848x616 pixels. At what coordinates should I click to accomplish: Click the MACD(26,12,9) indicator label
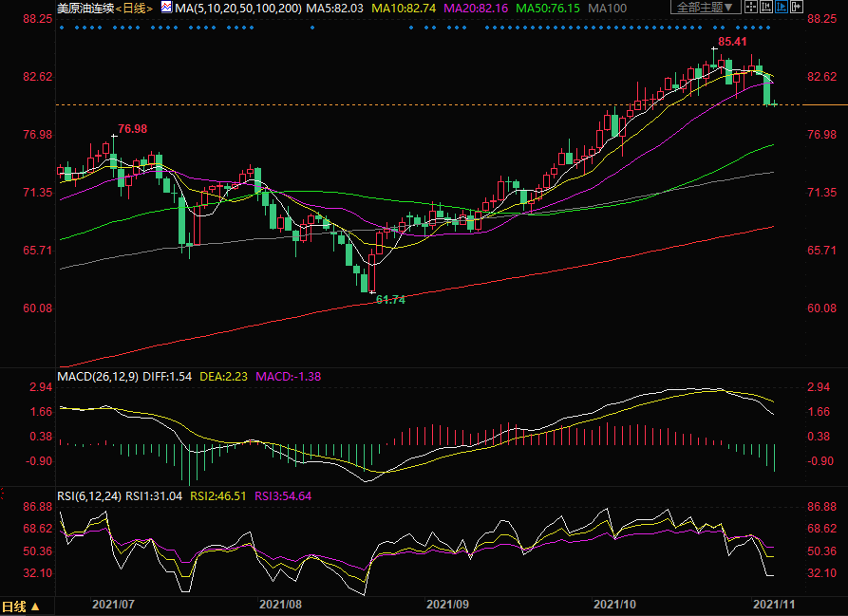(x=98, y=377)
